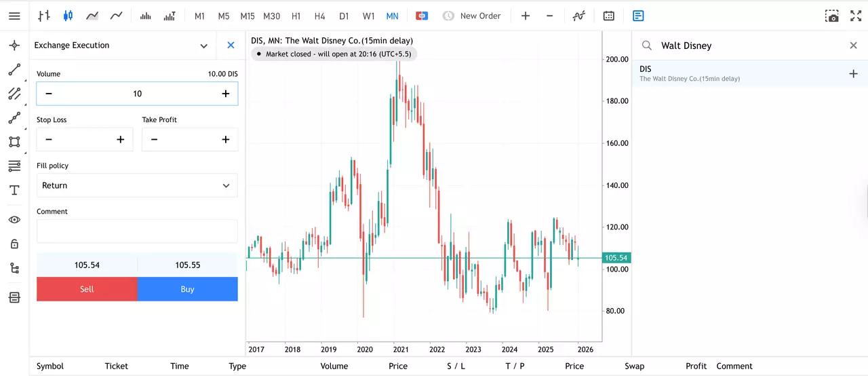Select the M30 timeframe
The width and height of the screenshot is (868, 376).
pyautogui.click(x=272, y=16)
